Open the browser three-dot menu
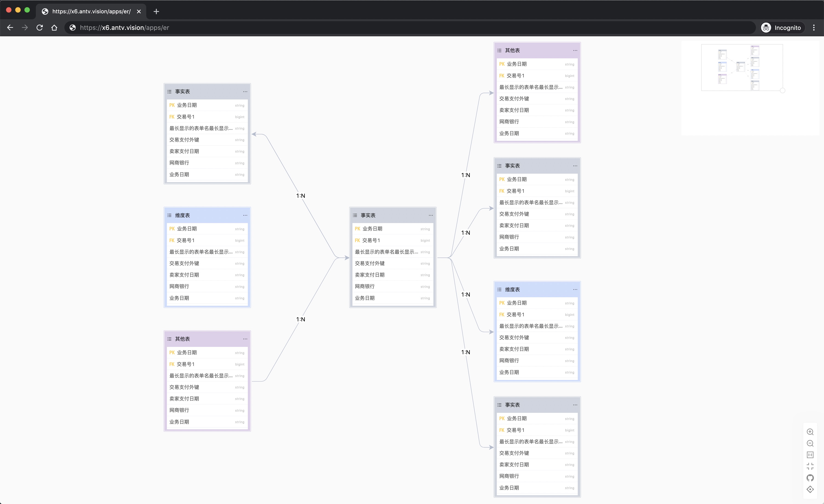This screenshot has width=824, height=504. click(814, 28)
